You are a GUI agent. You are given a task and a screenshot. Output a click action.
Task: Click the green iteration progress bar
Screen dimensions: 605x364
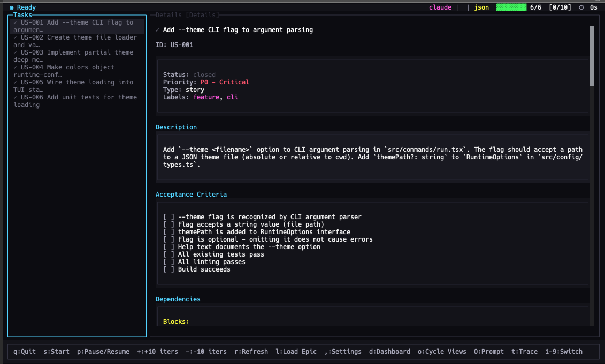click(x=511, y=7)
